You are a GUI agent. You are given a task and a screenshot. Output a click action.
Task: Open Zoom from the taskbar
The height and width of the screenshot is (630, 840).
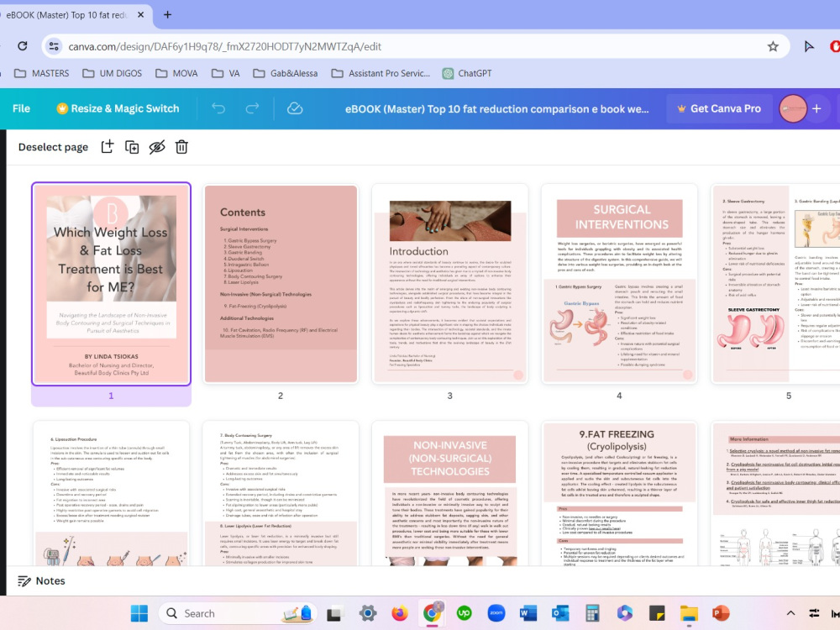pyautogui.click(x=496, y=613)
